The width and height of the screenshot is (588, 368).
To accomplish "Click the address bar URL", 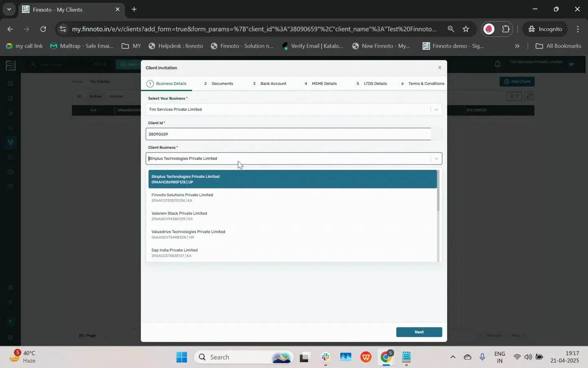I will [254, 29].
